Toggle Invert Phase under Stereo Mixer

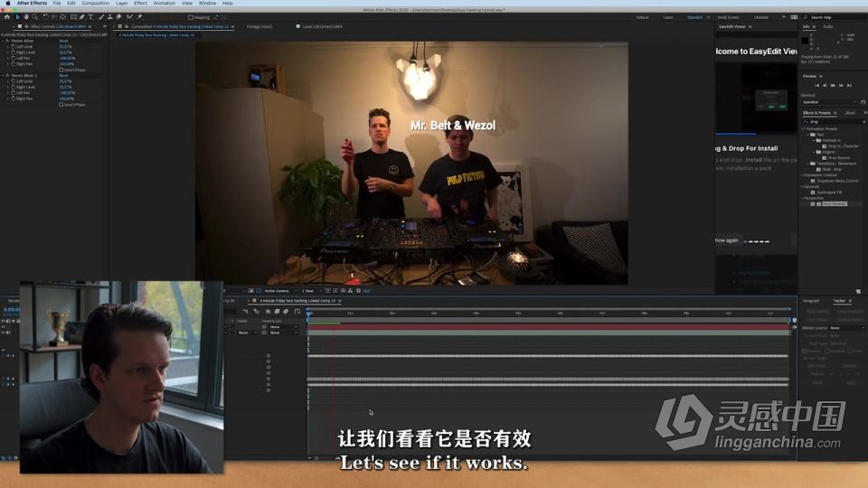pyautogui.click(x=61, y=70)
